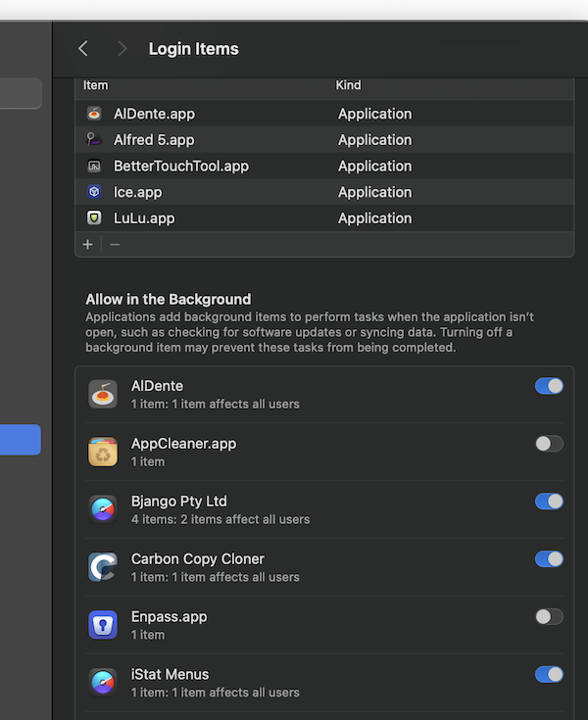
Task: Click the iStat Menus label
Action: tap(170, 675)
